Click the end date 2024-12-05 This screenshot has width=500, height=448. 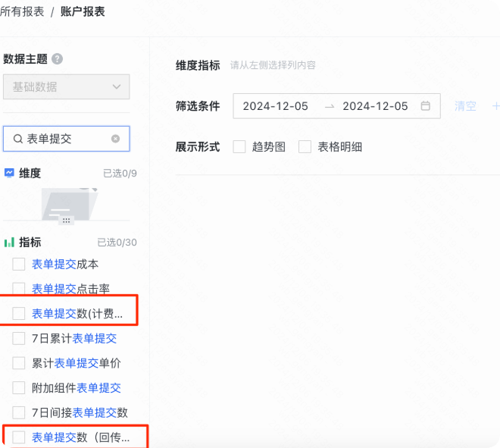click(375, 106)
